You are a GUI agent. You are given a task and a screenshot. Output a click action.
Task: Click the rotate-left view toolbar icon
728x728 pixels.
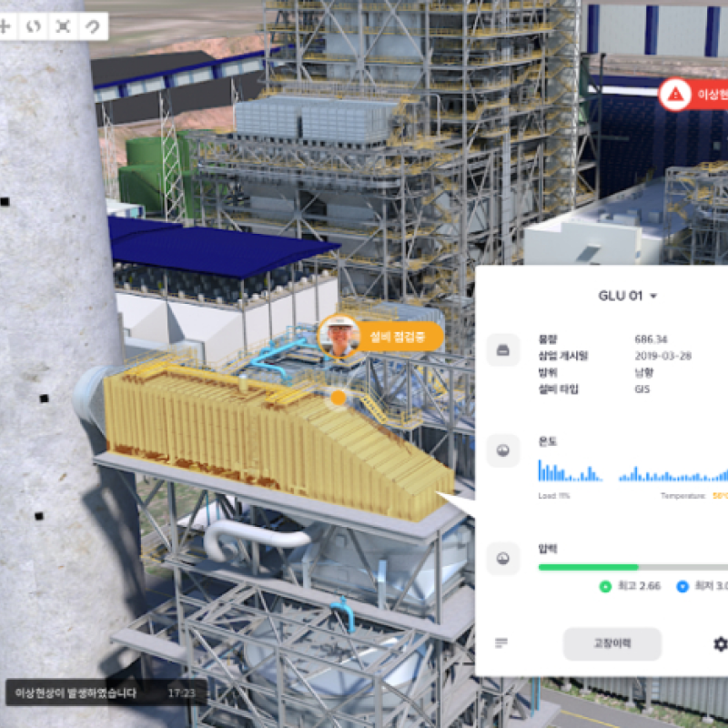[34, 26]
